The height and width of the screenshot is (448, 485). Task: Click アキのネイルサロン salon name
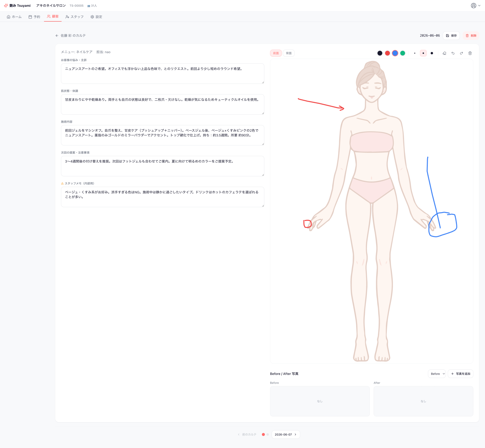[x=51, y=5]
